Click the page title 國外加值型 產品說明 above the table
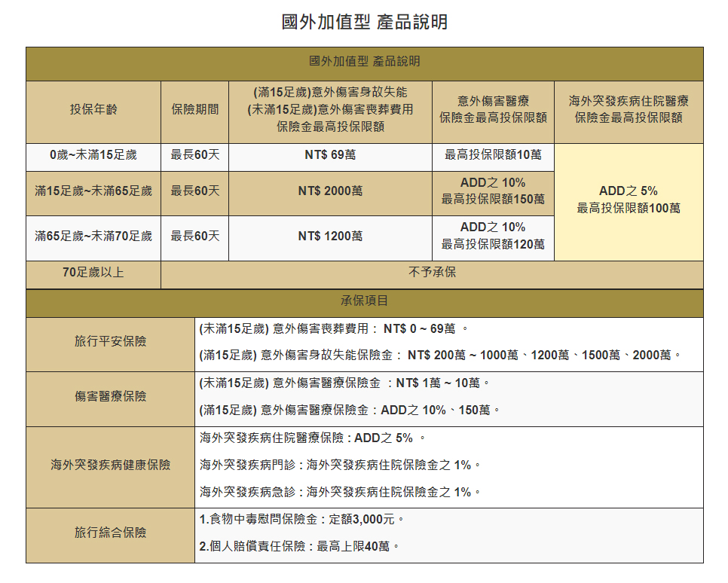 tap(364, 22)
